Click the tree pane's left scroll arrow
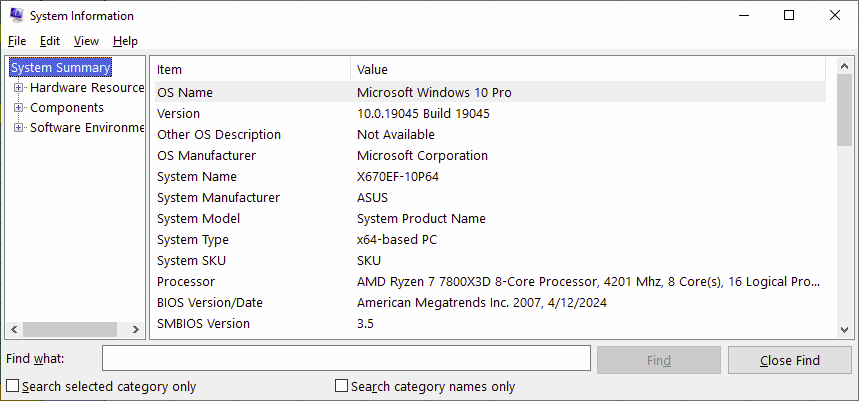This screenshot has height=401, width=859. click(x=14, y=329)
